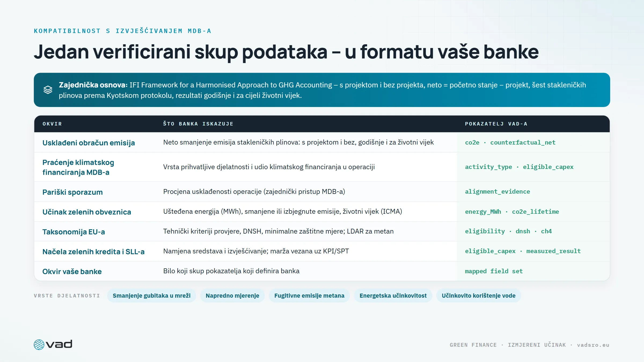The height and width of the screenshot is (362, 644).
Task: Click the vad logo at the bottom left
Action: (53, 344)
